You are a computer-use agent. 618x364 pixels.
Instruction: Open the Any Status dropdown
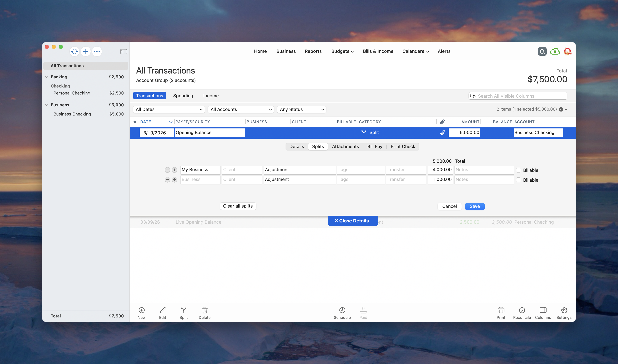coord(301,109)
